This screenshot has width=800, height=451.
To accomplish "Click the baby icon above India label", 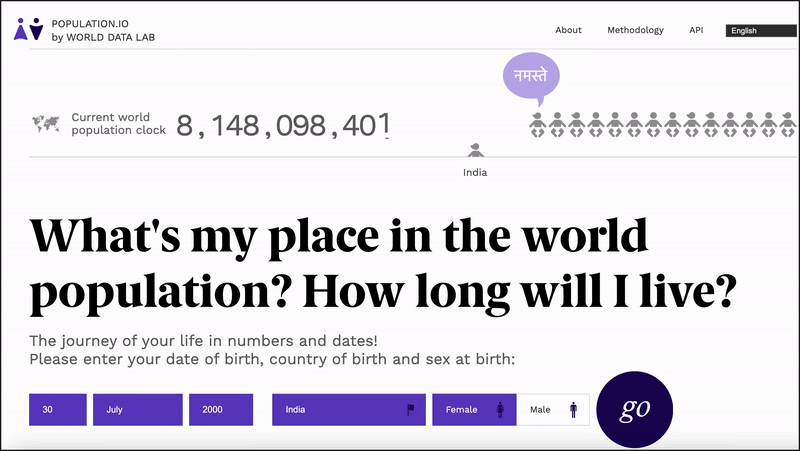I will click(476, 150).
